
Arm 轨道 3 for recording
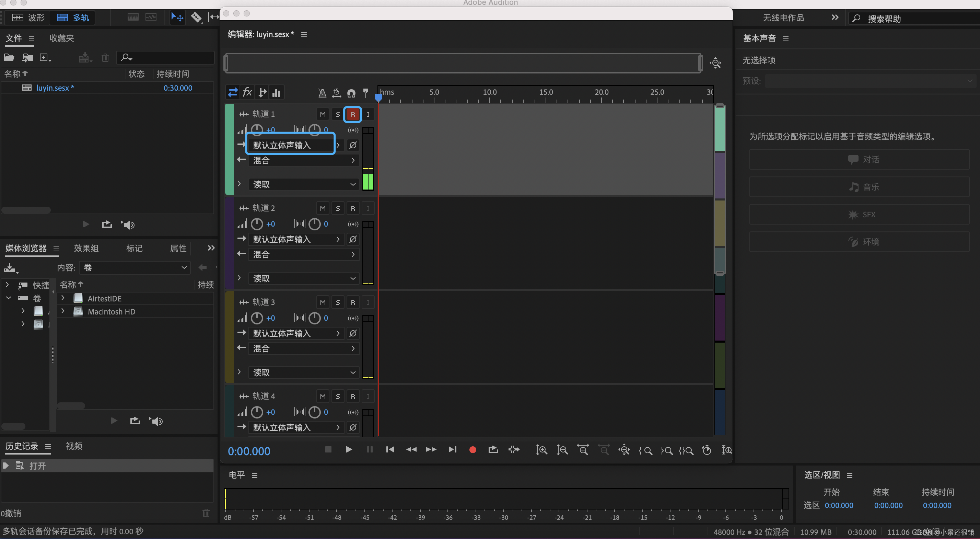click(x=353, y=302)
